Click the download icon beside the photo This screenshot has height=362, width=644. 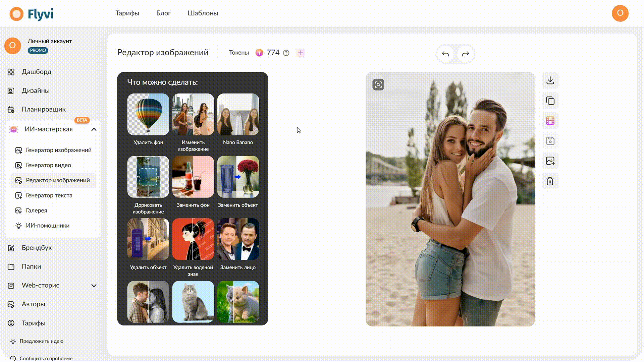click(x=550, y=80)
